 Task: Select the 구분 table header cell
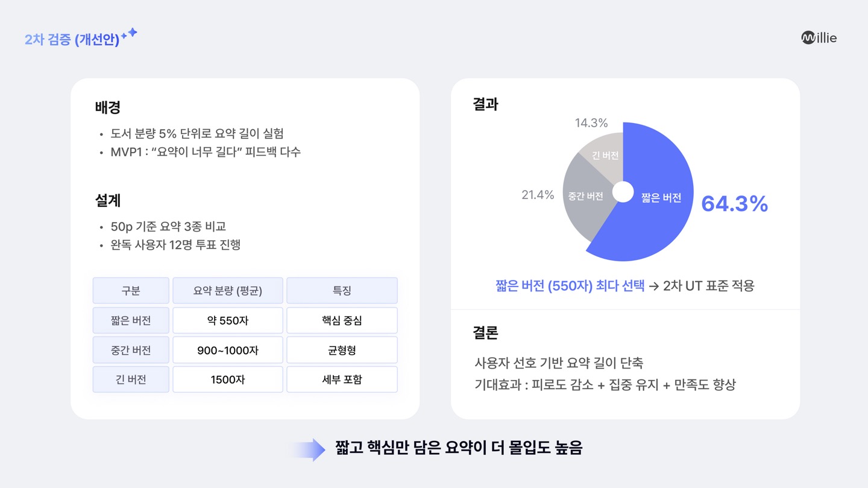pyautogui.click(x=131, y=291)
